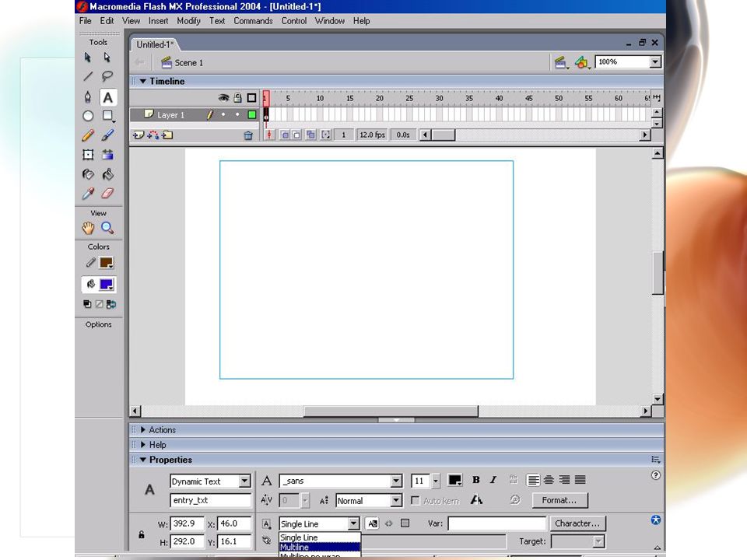Click the Add Motion Guide icon
747x560 pixels.
pos(153,135)
